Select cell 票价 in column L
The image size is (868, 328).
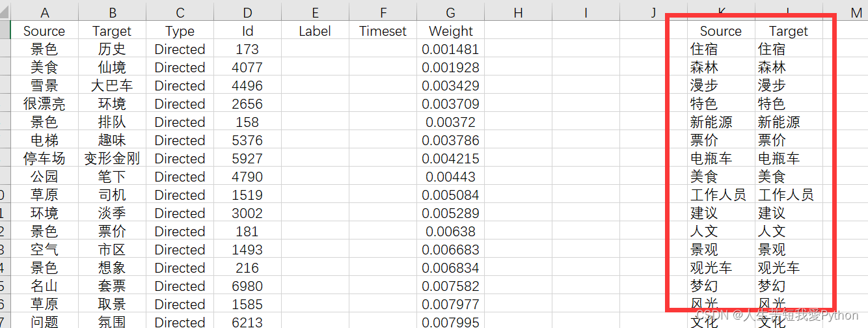click(789, 140)
